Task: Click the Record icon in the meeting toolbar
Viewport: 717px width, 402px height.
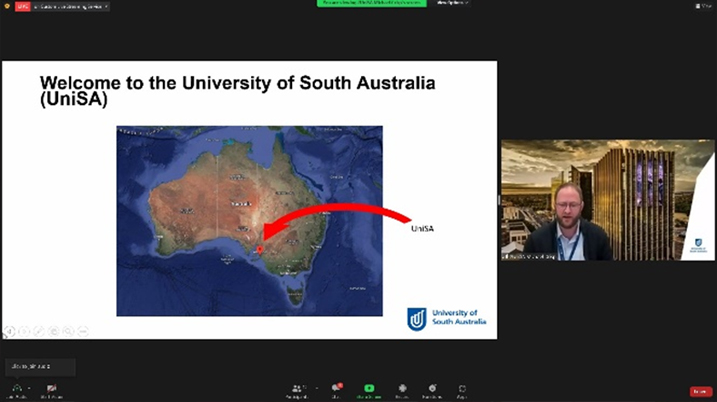Action: click(402, 388)
